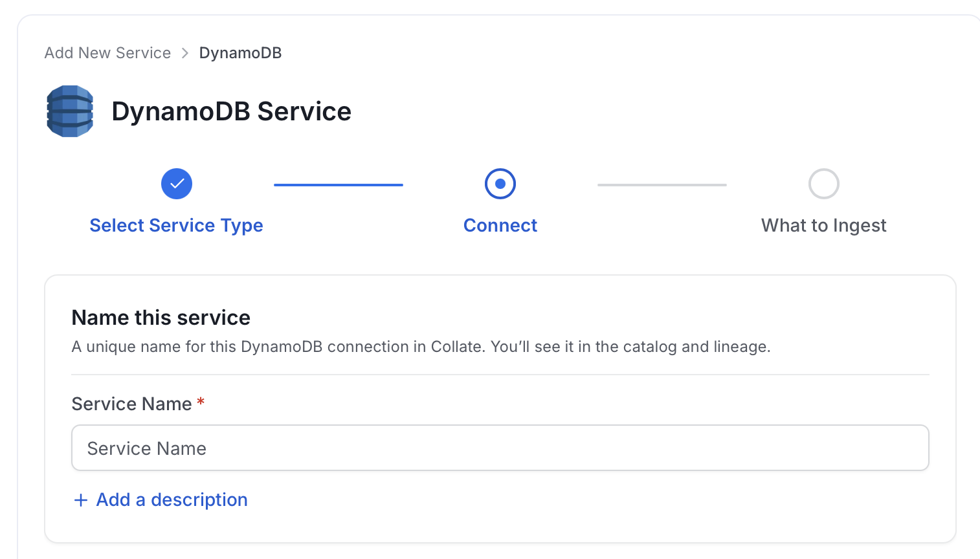Click Add a description link
This screenshot has height=559, width=980.
coord(172,499)
